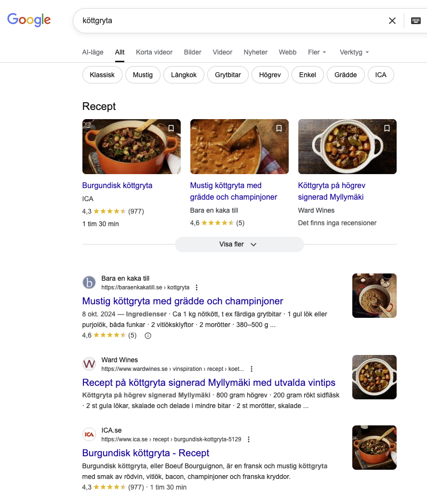Open the on-screen keyboard icon

coord(415,21)
